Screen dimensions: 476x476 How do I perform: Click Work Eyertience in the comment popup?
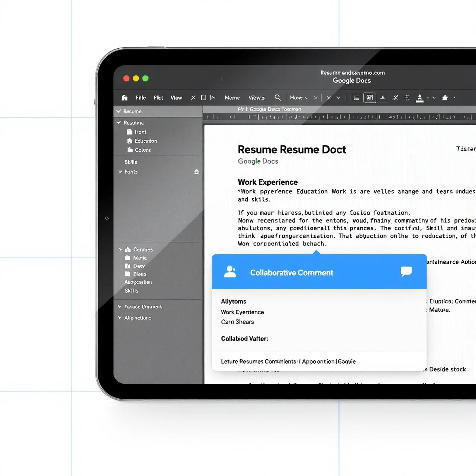(x=242, y=312)
